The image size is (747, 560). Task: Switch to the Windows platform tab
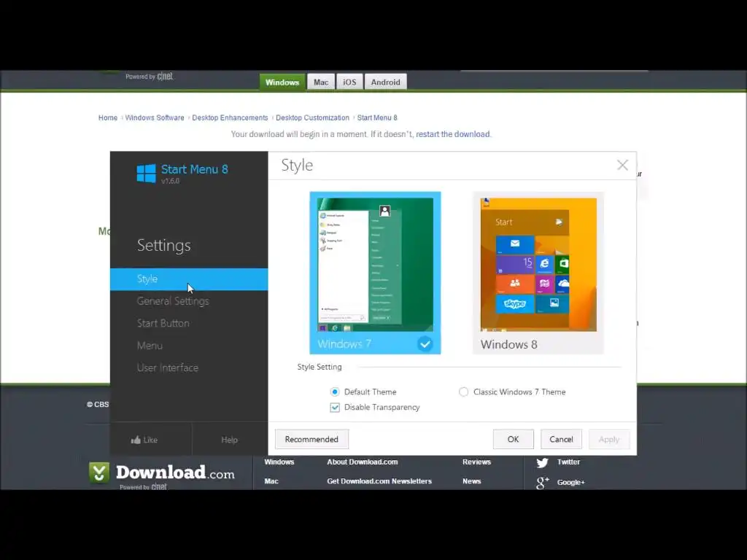point(282,82)
